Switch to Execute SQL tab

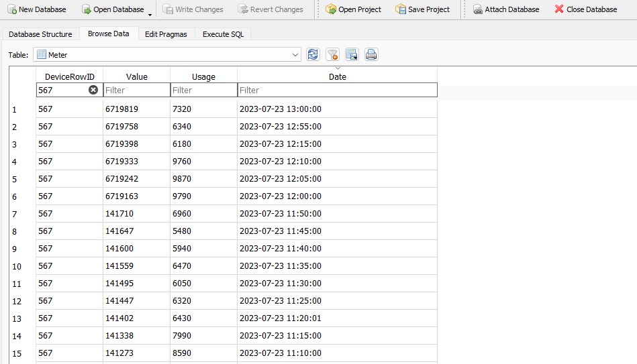tap(223, 34)
